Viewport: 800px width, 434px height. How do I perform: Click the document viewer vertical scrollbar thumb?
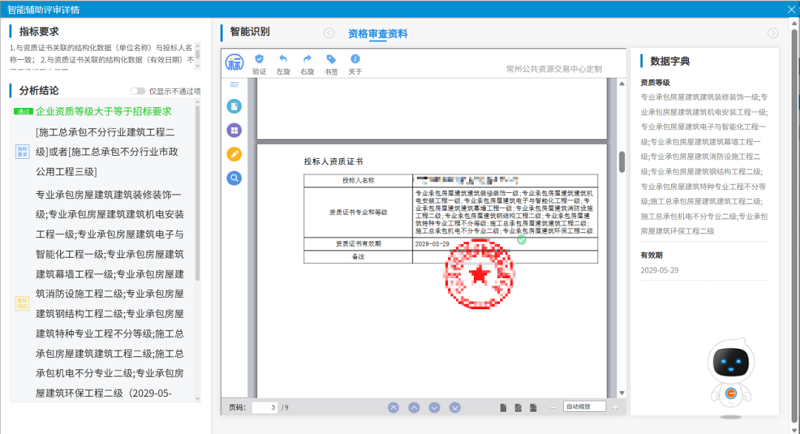(x=621, y=160)
